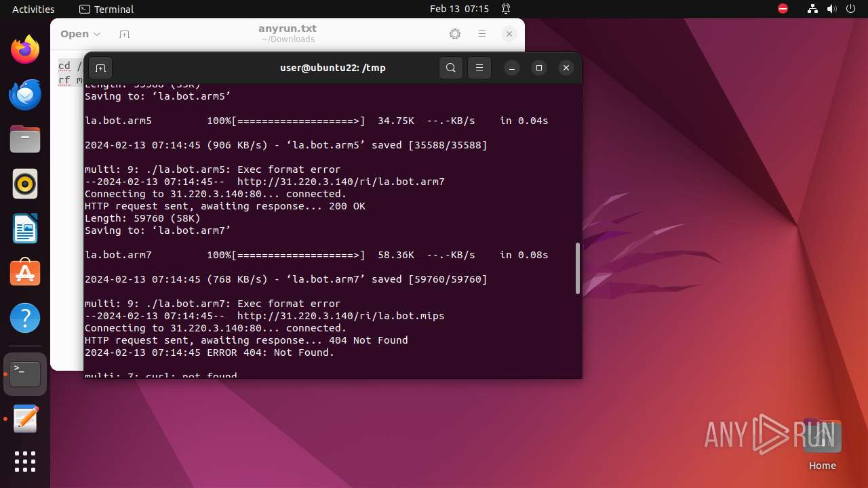Viewport: 868px width, 488px height.
Task: Open Home folder desktop icon
Action: click(822, 444)
